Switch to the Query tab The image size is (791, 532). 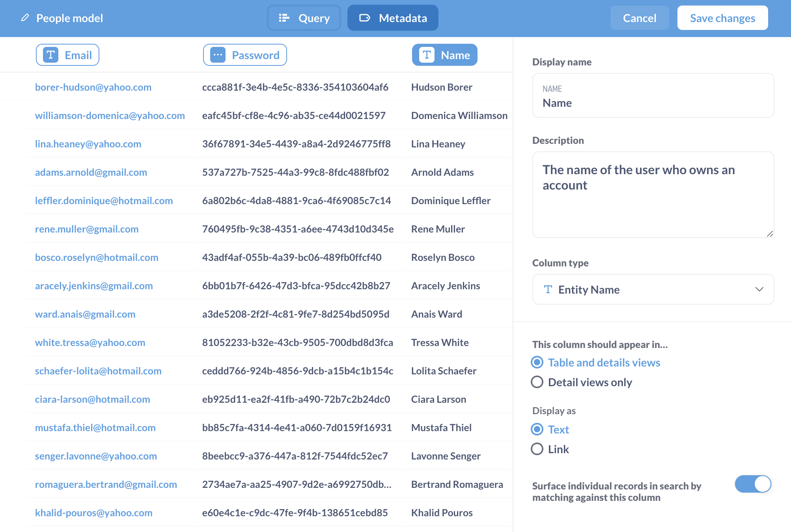pyautogui.click(x=304, y=18)
